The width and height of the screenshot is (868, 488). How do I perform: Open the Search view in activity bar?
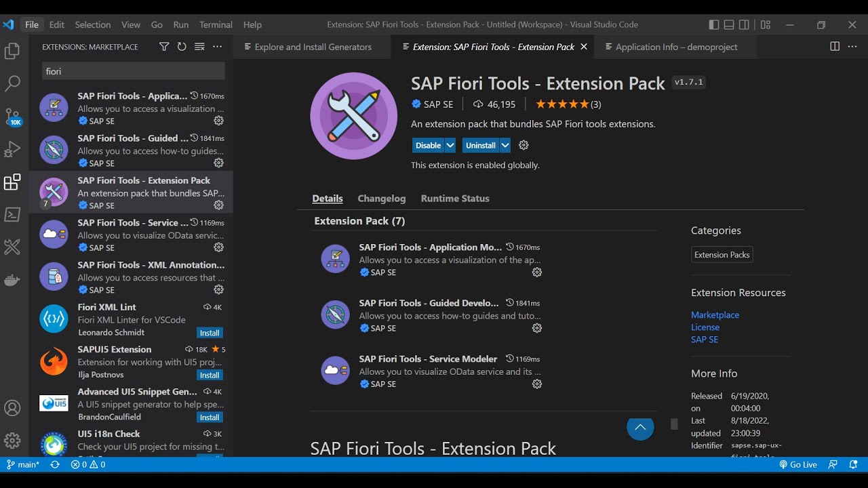pyautogui.click(x=12, y=84)
